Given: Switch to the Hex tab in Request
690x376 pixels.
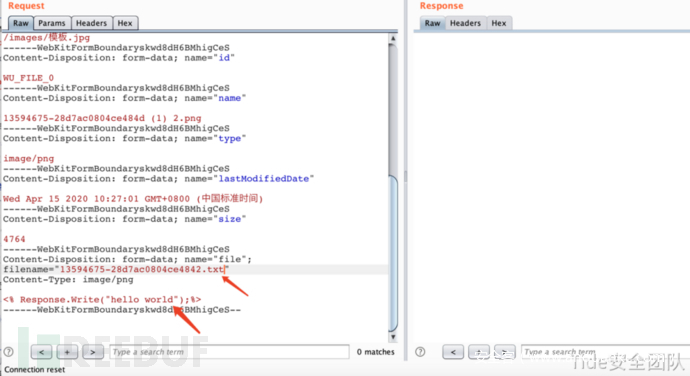Looking at the screenshot, I should (x=125, y=23).
